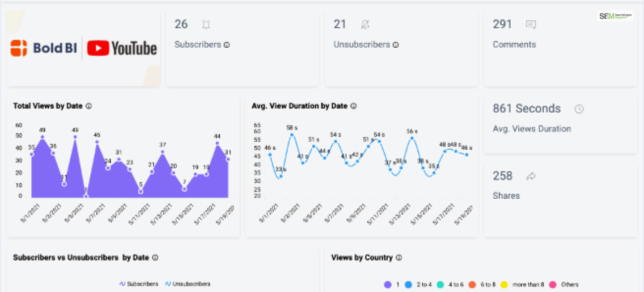Open info icon for Subscribers vs Unsubscribers by Date
The image size is (644, 292).
coord(155,258)
